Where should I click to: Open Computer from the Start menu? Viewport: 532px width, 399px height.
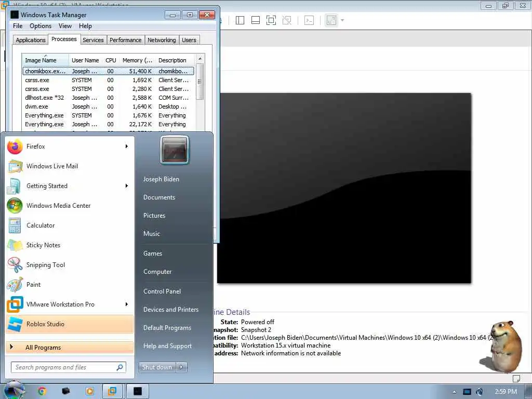pos(157,272)
